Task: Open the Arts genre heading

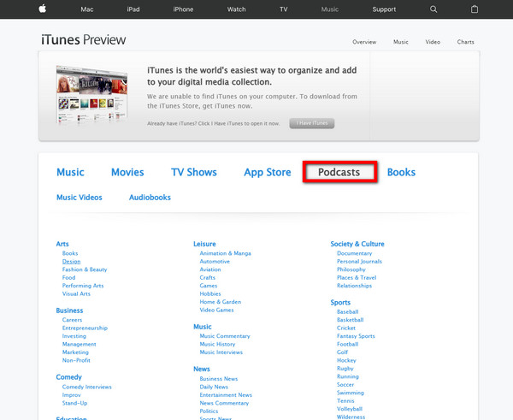Action: tap(62, 244)
